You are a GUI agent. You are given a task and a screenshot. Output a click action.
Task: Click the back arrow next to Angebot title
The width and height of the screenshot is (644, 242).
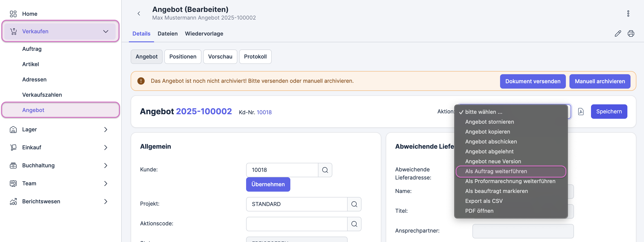[139, 13]
